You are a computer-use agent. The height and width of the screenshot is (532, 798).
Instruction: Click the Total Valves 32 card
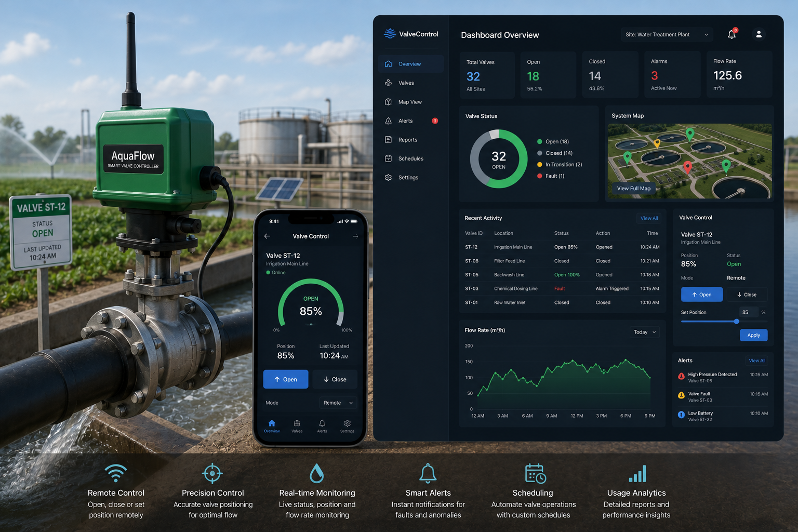[x=487, y=75]
